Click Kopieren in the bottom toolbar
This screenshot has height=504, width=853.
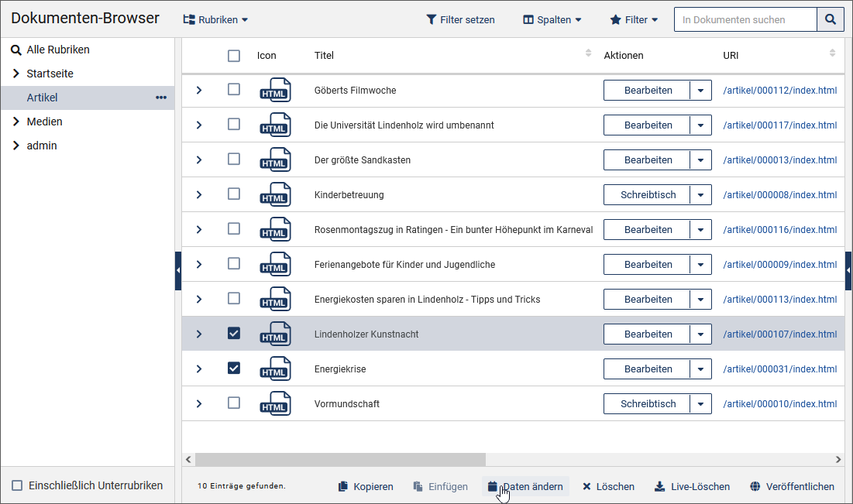coord(366,487)
